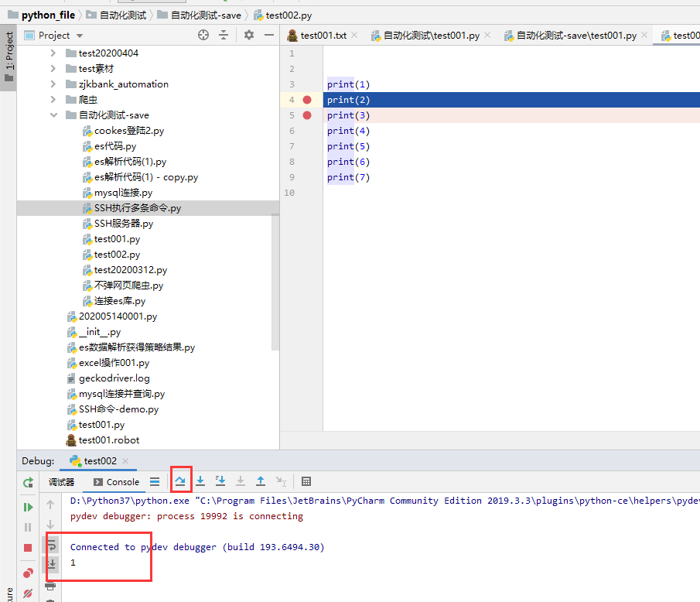
Task: Click the Step Into debug button
Action: (x=200, y=481)
